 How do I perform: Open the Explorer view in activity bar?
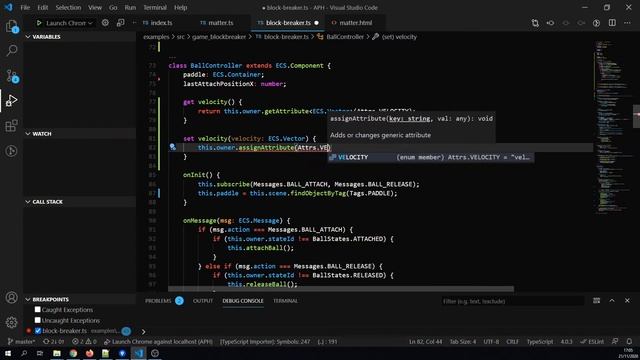[11, 27]
